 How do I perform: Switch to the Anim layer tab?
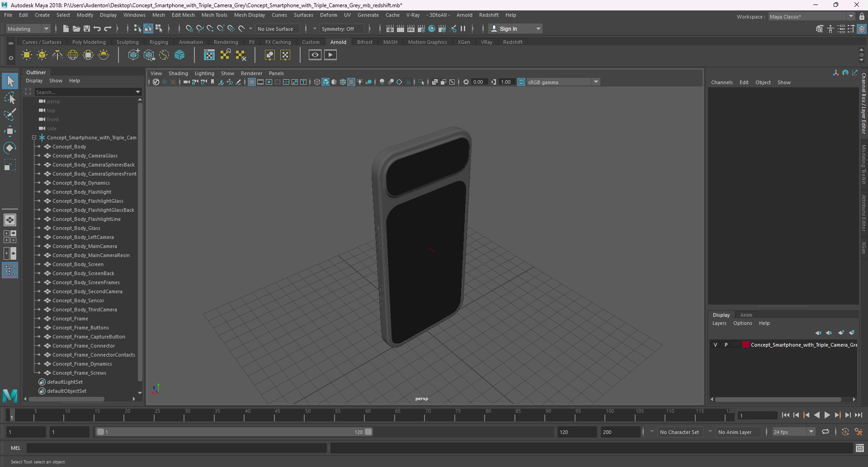746,315
